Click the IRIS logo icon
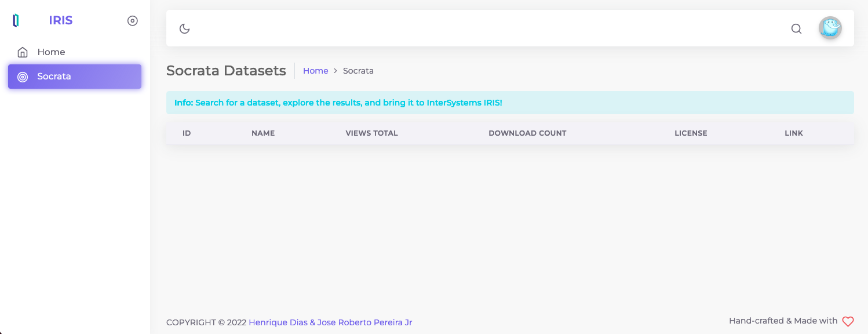This screenshot has height=334, width=868. pyautogui.click(x=16, y=21)
